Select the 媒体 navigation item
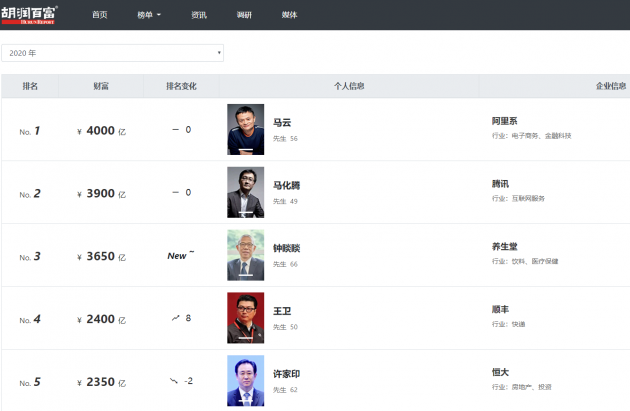This screenshot has height=411, width=630. pyautogui.click(x=289, y=15)
